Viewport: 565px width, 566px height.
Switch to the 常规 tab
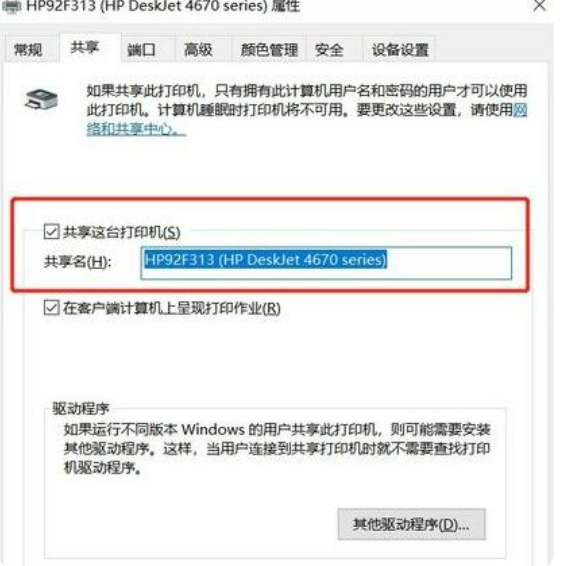[28, 49]
